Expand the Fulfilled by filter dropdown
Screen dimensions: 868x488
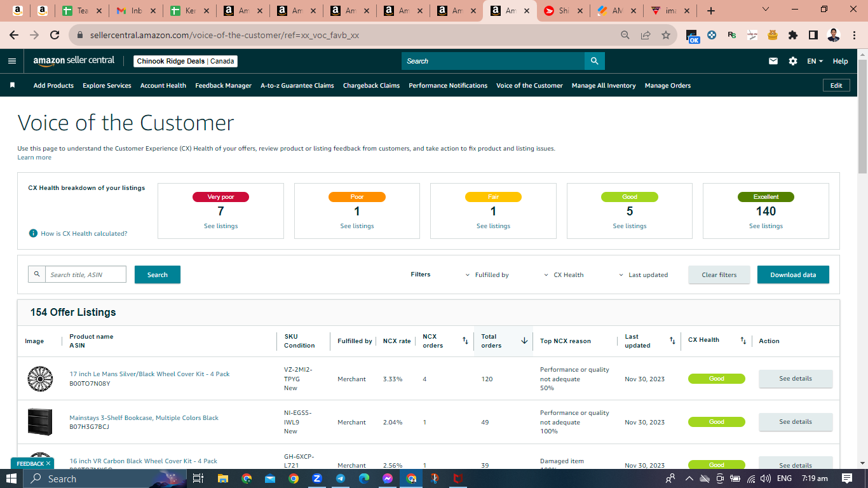click(x=487, y=274)
